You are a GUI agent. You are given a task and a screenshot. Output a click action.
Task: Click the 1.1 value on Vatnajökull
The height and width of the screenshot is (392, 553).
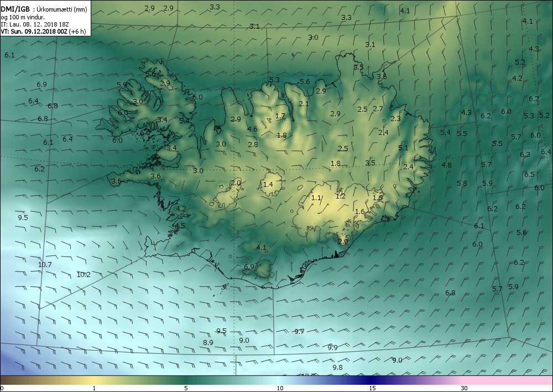coord(316,197)
